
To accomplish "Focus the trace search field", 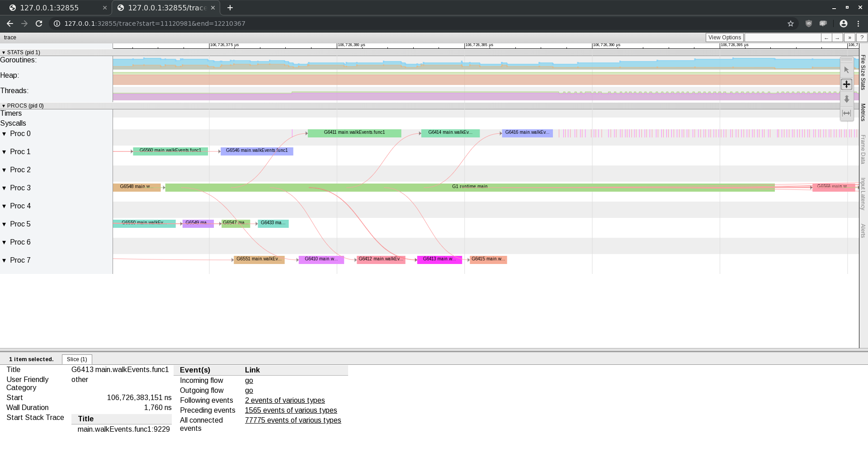I will (x=783, y=38).
